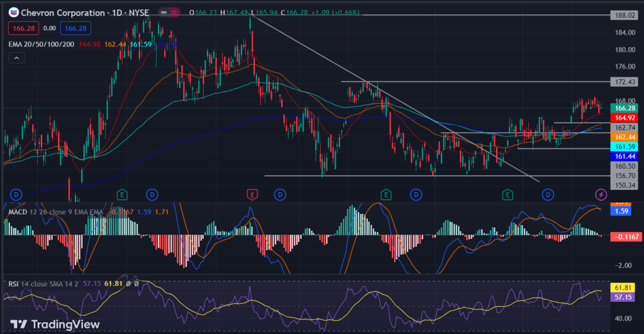Image resolution: width=644 pixels, height=334 pixels.
Task: Click the blue 1.59 MACD scale label
Action: (621, 211)
